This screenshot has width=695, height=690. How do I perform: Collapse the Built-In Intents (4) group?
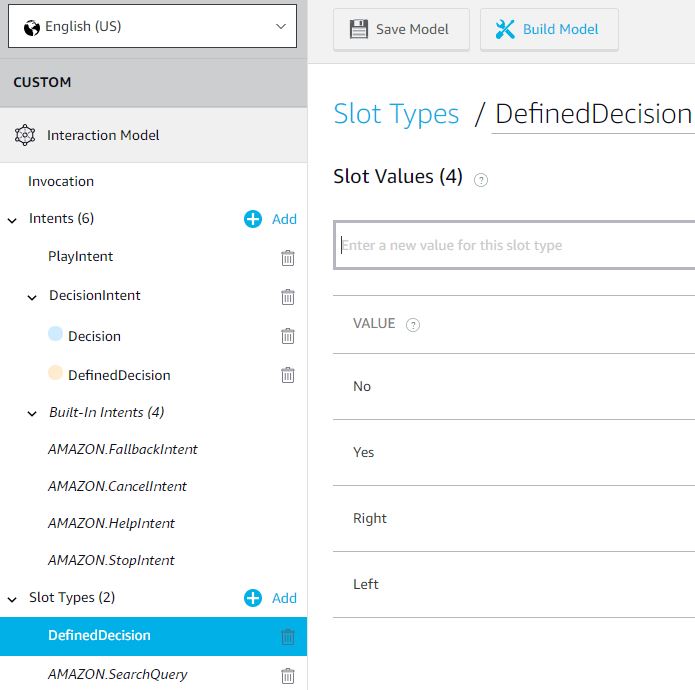[x=32, y=414]
